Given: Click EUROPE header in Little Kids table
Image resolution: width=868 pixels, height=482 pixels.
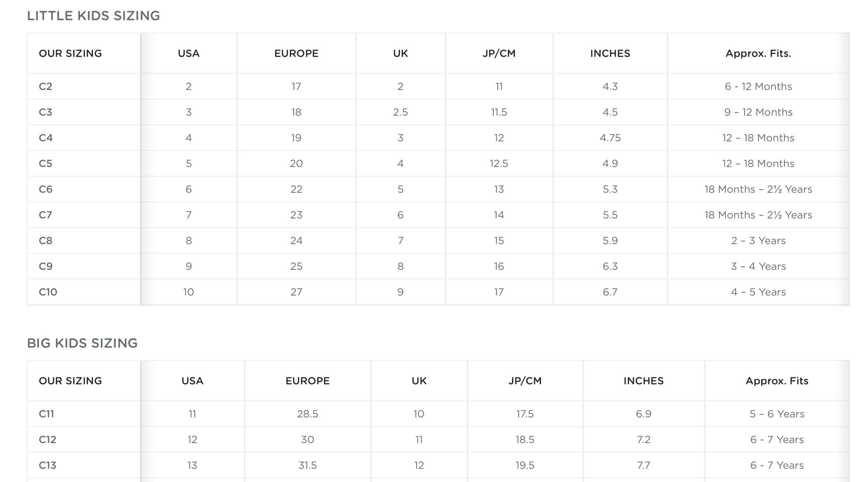Looking at the screenshot, I should (x=296, y=54).
